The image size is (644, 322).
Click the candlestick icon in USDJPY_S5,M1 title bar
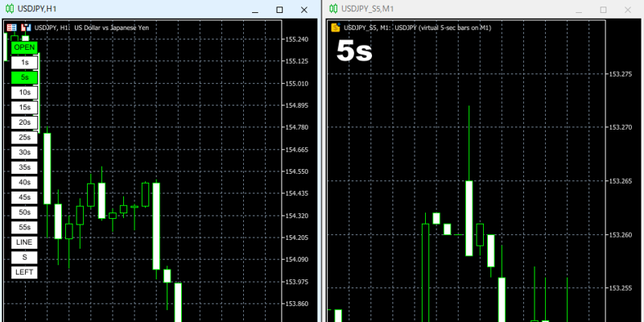[332, 9]
